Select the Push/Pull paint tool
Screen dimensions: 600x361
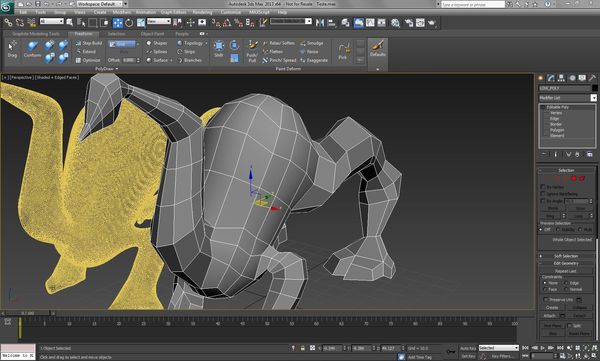[x=252, y=51]
